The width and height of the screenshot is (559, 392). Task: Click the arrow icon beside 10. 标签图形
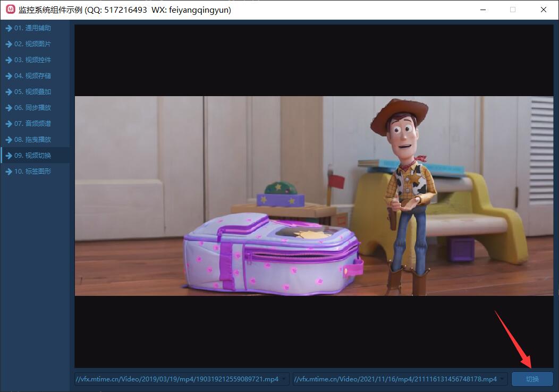(x=9, y=172)
